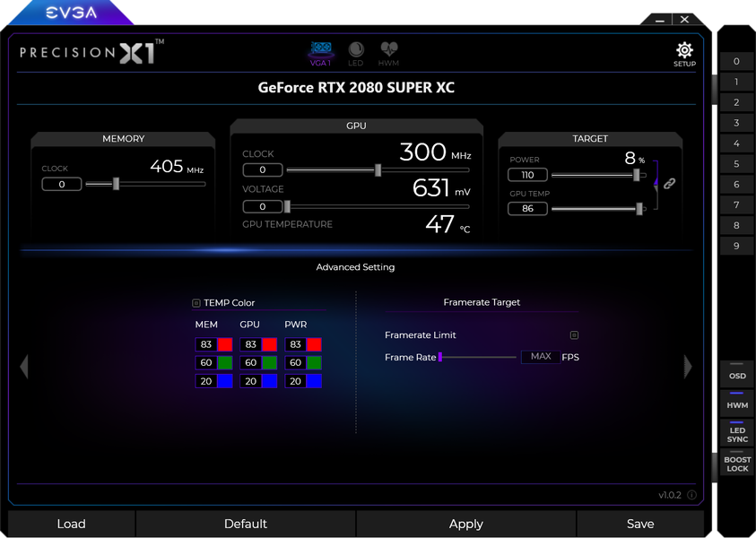The image size is (756, 538).
Task: Pick the GPU blue color swatch
Action: point(270,381)
